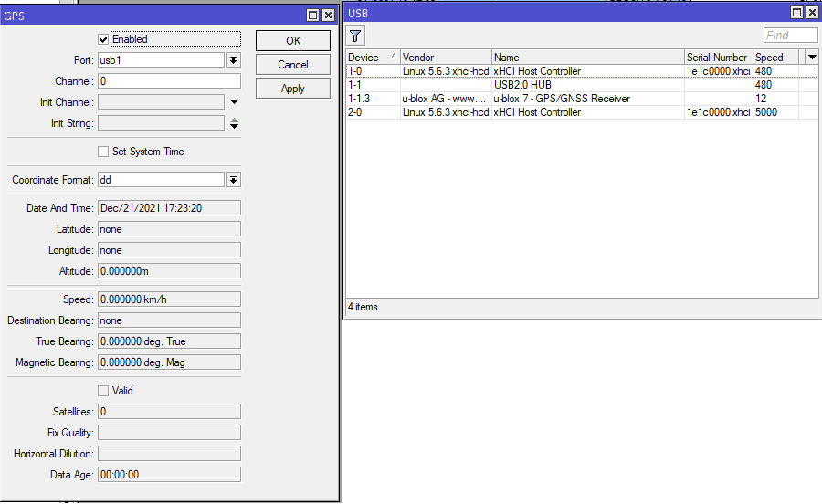The height and width of the screenshot is (504, 822).
Task: Select the u-blox 7 - GPS/GNSS Receiver row
Action: (x=582, y=99)
